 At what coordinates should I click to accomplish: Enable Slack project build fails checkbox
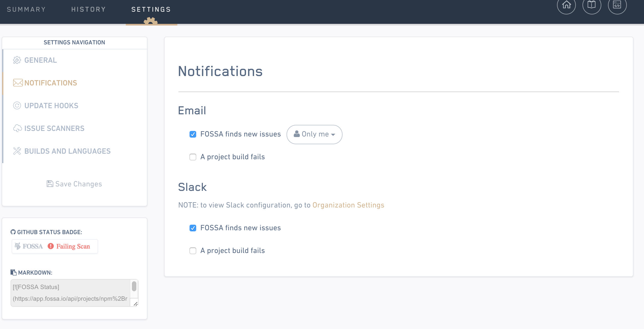point(193,251)
